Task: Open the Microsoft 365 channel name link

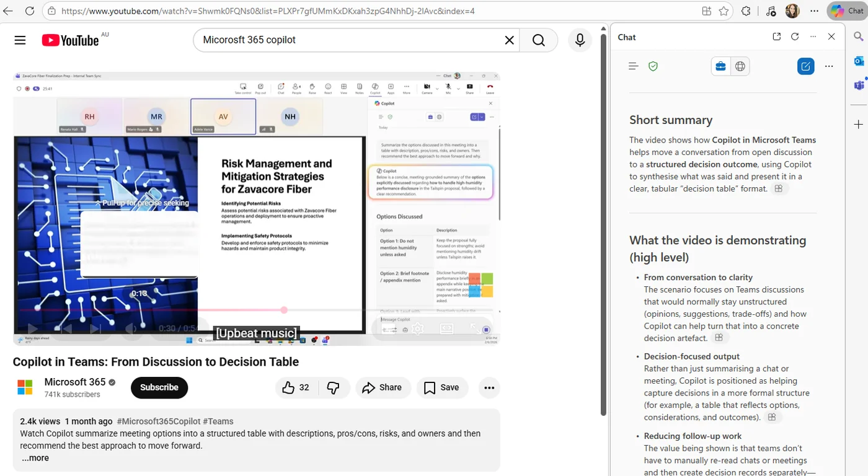Action: click(75, 382)
